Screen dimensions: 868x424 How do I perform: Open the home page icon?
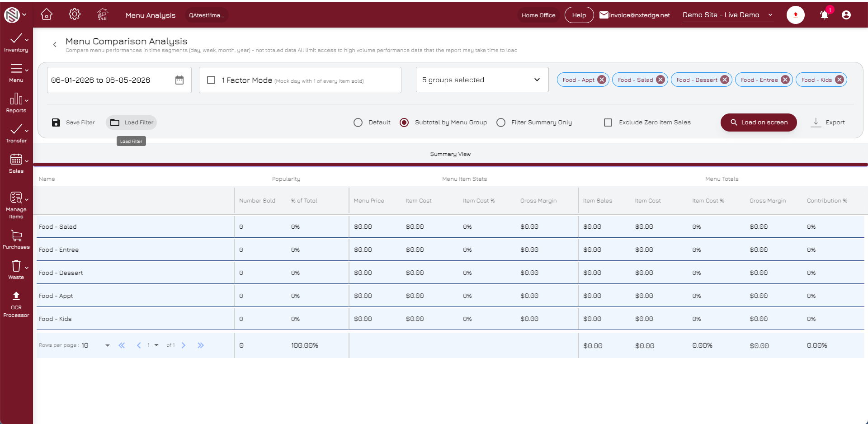pos(47,14)
